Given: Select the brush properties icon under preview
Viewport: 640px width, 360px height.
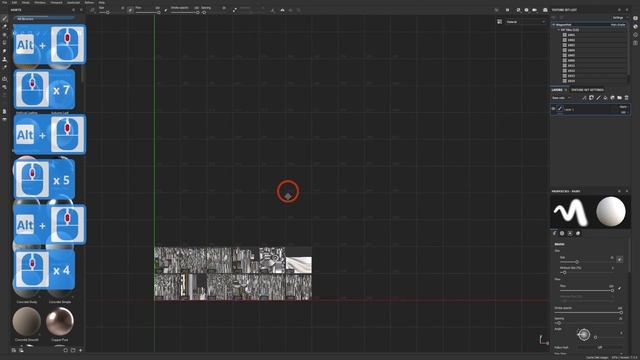Looking at the screenshot, I should 555,233.
